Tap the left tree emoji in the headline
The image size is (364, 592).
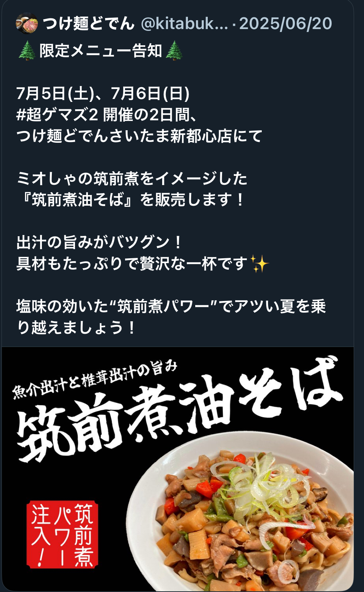(x=26, y=51)
